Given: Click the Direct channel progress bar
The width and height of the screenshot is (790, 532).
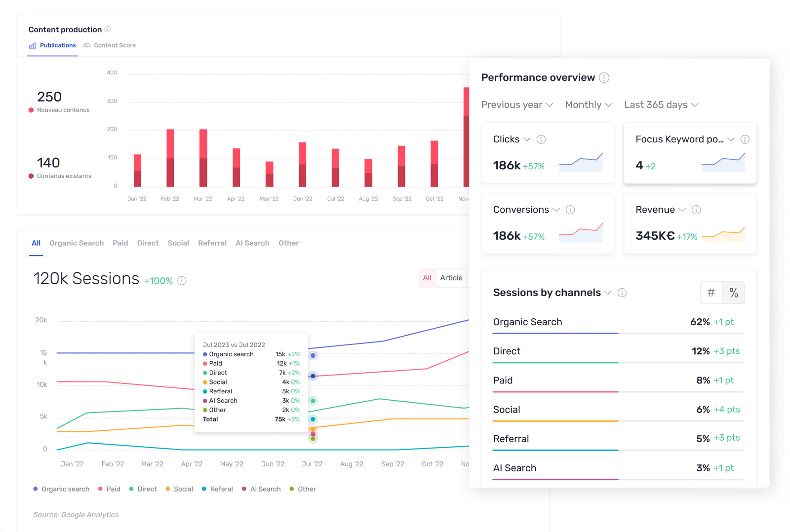Looking at the screenshot, I should (618, 363).
